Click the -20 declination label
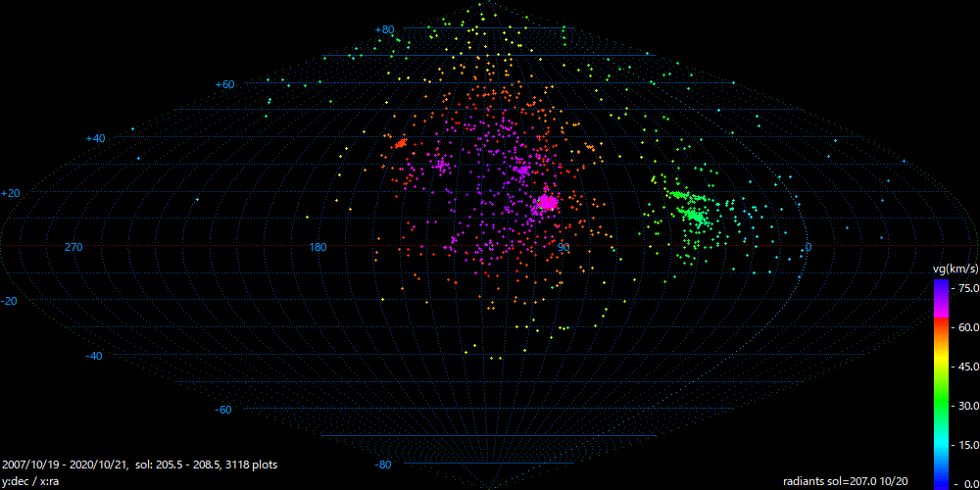This screenshot has width=980, height=490. (x=10, y=301)
